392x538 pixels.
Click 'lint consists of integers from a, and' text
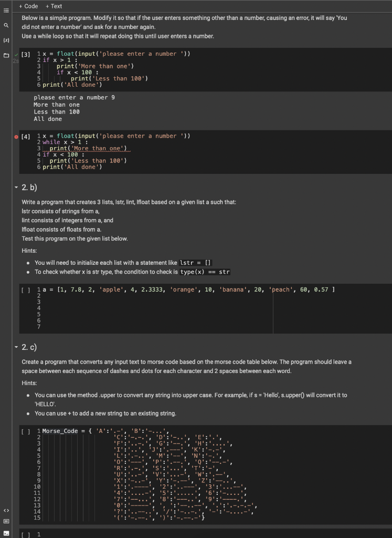(68, 220)
